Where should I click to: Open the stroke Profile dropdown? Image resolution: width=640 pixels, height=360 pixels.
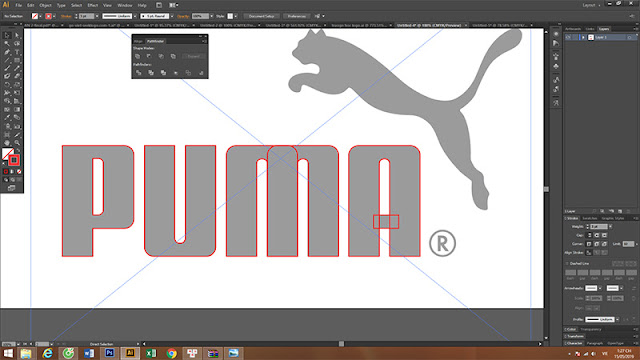click(x=617, y=320)
